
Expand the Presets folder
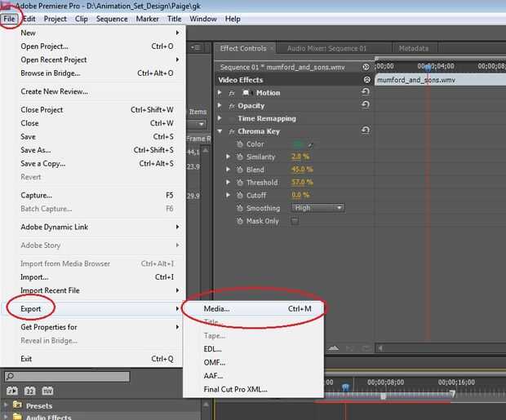(x=6, y=405)
